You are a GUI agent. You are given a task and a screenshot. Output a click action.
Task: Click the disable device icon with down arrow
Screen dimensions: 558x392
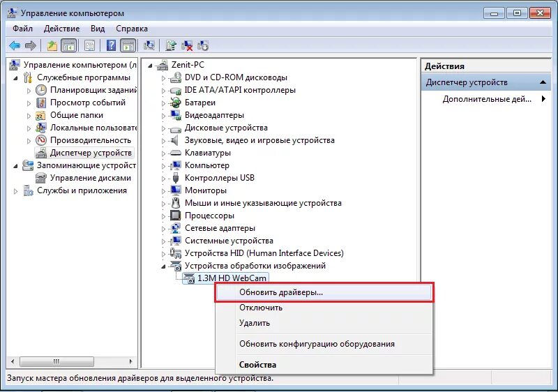click(x=203, y=45)
